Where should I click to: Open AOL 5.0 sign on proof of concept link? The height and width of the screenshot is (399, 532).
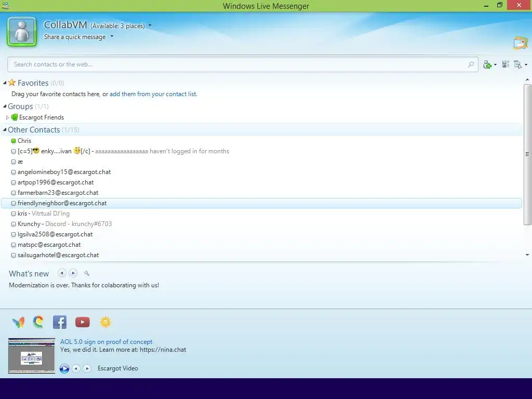(x=106, y=342)
